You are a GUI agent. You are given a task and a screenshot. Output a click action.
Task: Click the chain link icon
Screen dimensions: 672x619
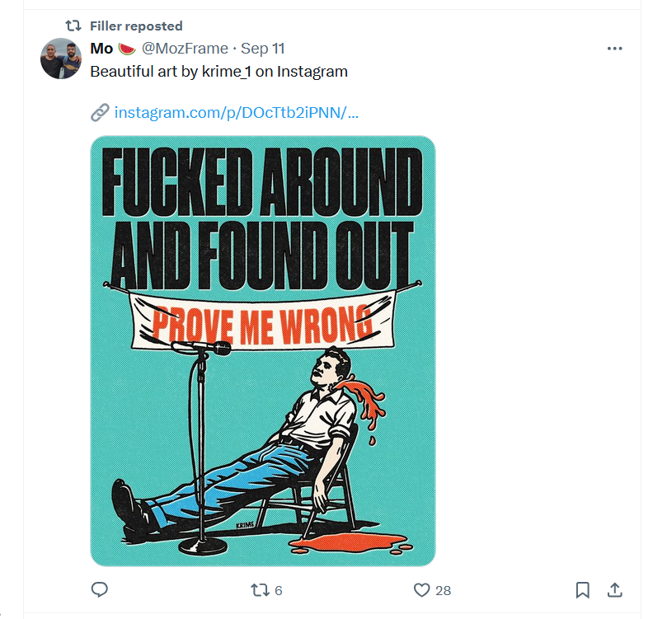point(100,113)
